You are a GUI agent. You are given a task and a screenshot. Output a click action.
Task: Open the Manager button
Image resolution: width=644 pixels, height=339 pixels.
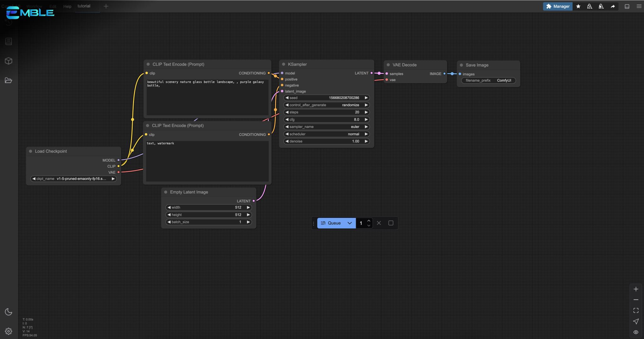coord(558,6)
